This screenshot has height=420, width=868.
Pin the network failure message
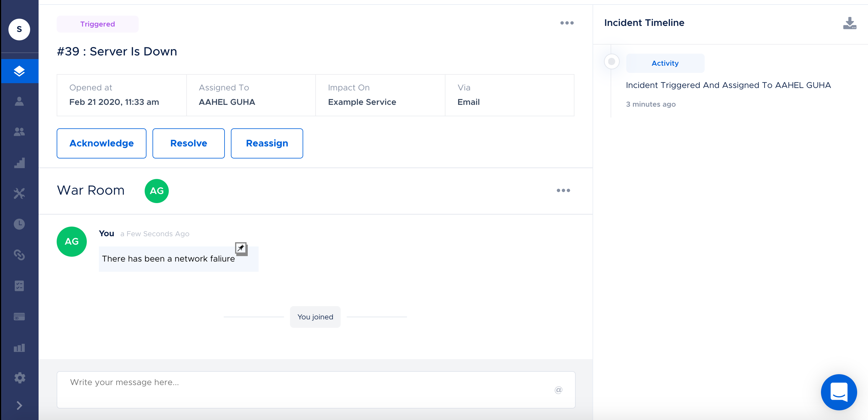point(241,248)
